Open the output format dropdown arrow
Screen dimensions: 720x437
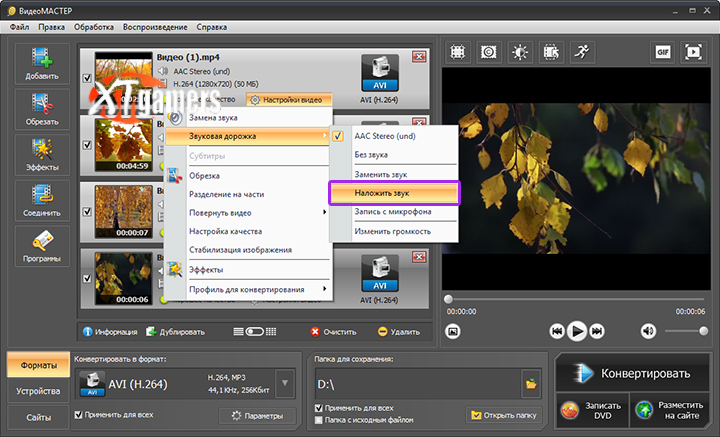(285, 383)
